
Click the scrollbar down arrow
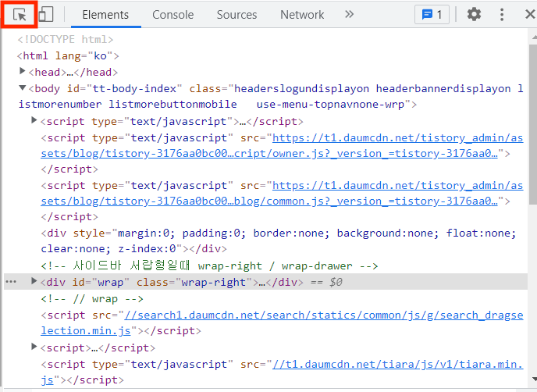(x=534, y=379)
